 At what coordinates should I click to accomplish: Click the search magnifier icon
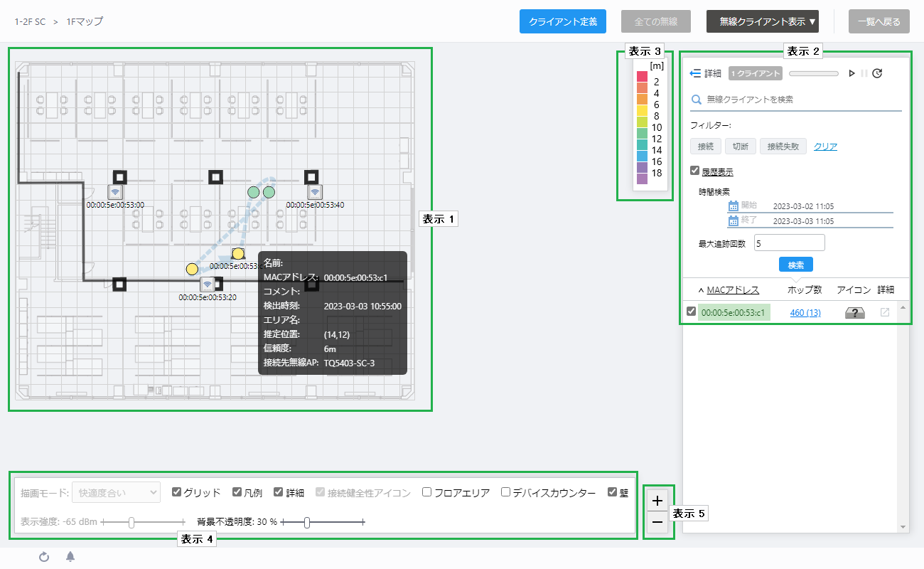tap(697, 100)
